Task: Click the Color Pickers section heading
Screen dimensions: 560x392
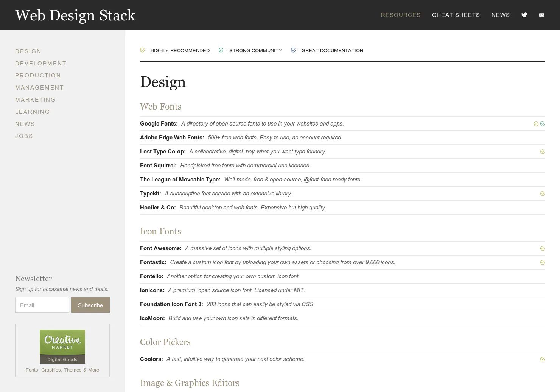Action: pos(165,342)
